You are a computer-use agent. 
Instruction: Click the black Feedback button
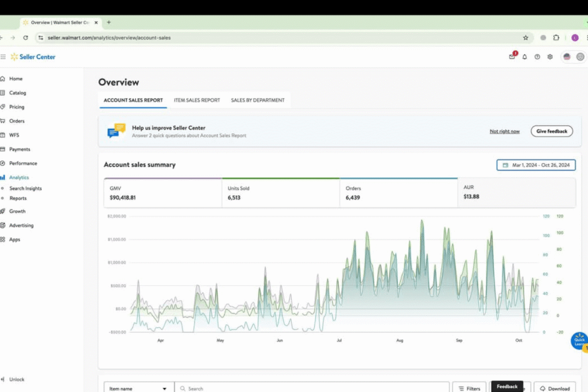point(507,386)
